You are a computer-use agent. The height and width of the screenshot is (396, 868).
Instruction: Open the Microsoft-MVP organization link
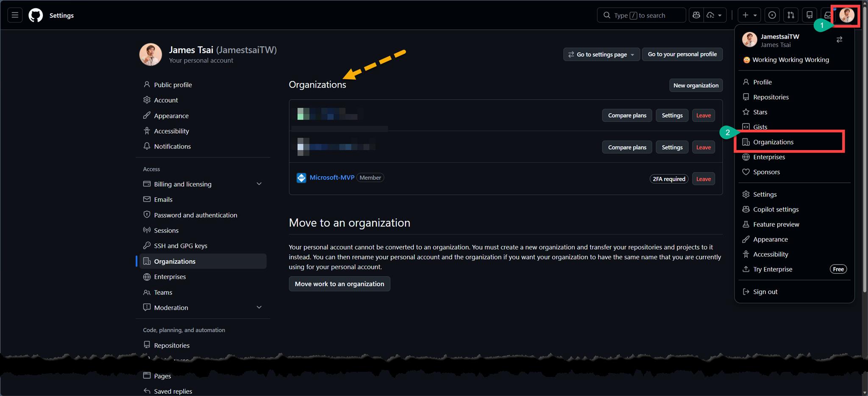coord(332,178)
